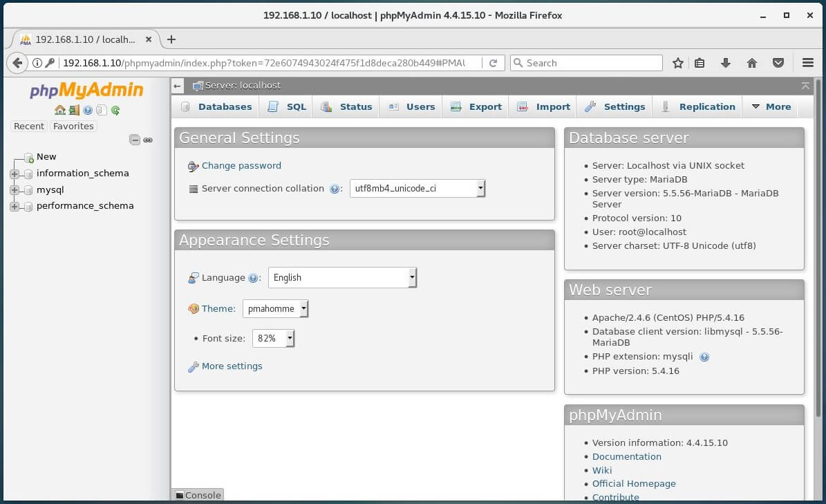Click help icon next to Server connection collation
Viewport: 826px width, 504px height.
[x=335, y=189]
